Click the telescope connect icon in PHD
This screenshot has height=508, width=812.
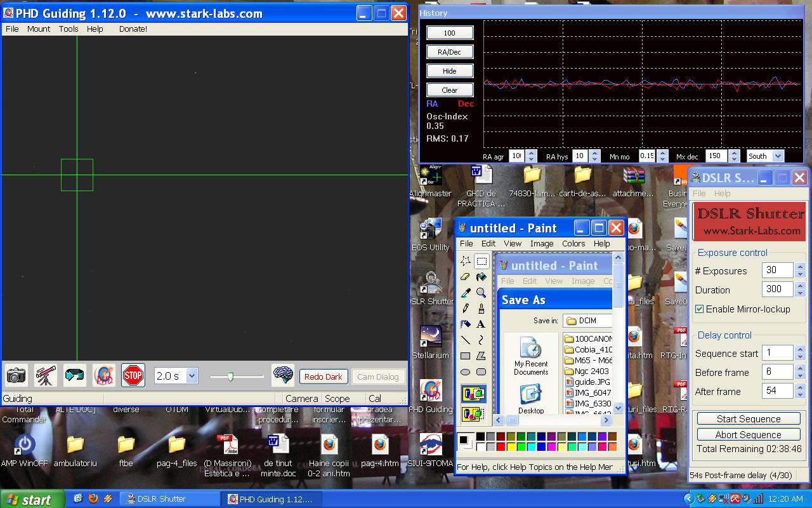pyautogui.click(x=46, y=376)
